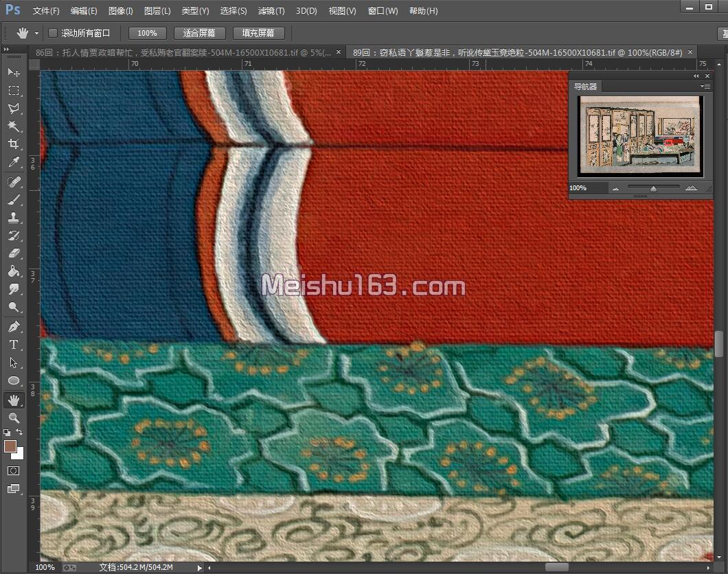The height and width of the screenshot is (574, 728).
Task: Select the Magic Wand tool
Action: [14, 126]
